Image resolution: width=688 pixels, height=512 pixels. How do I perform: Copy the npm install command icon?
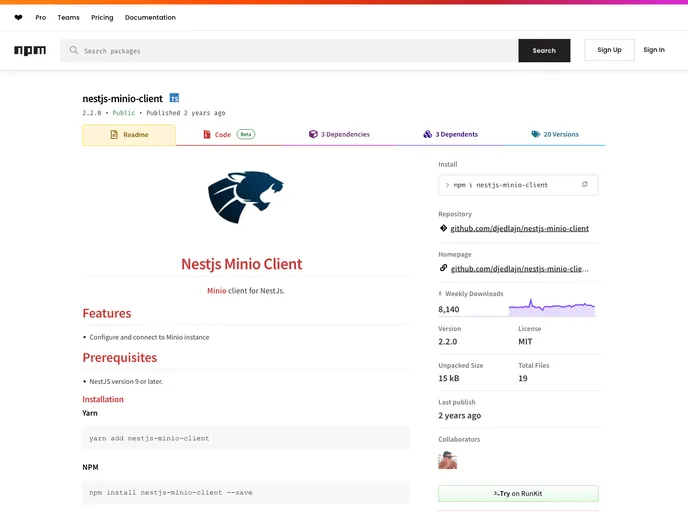584,185
